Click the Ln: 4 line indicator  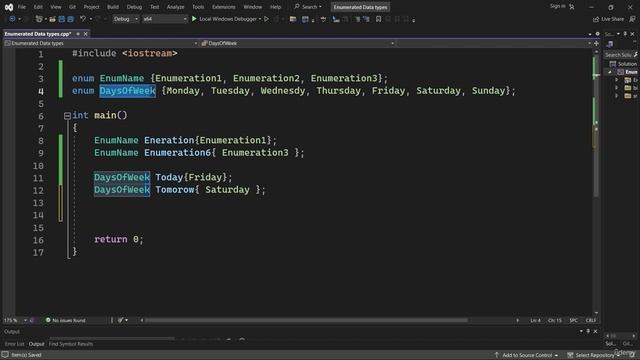point(536,320)
